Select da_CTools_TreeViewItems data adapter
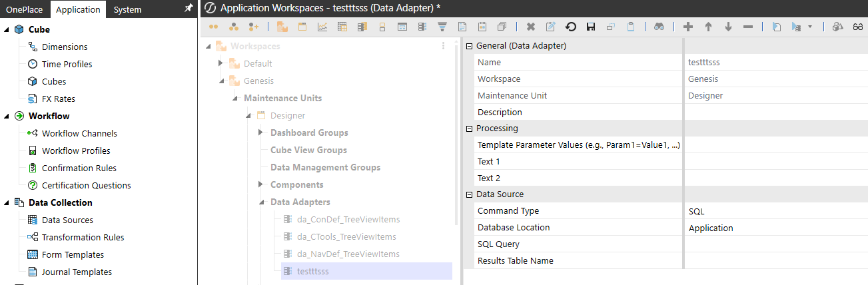The width and height of the screenshot is (868, 285). point(346,236)
